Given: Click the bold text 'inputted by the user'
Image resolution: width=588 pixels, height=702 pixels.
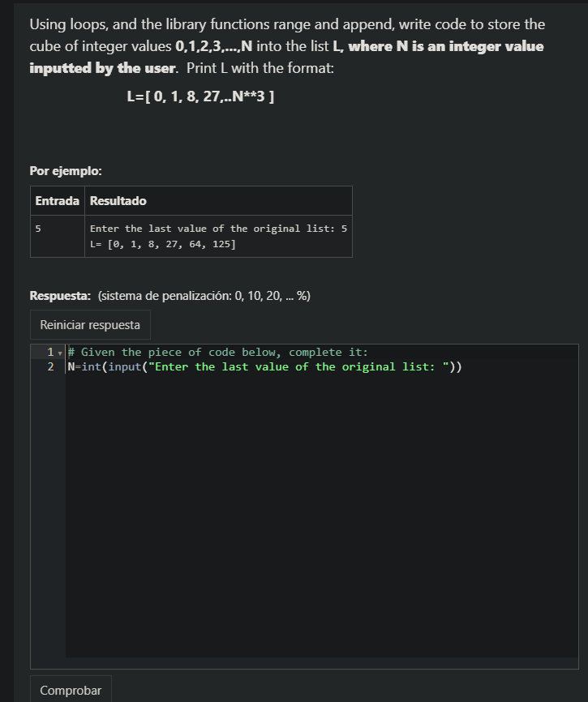Looking at the screenshot, I should coord(102,68).
